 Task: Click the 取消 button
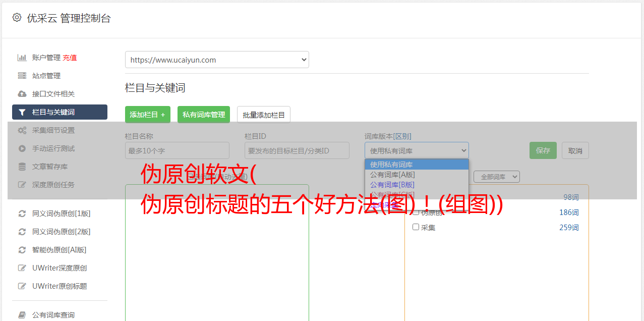575,150
